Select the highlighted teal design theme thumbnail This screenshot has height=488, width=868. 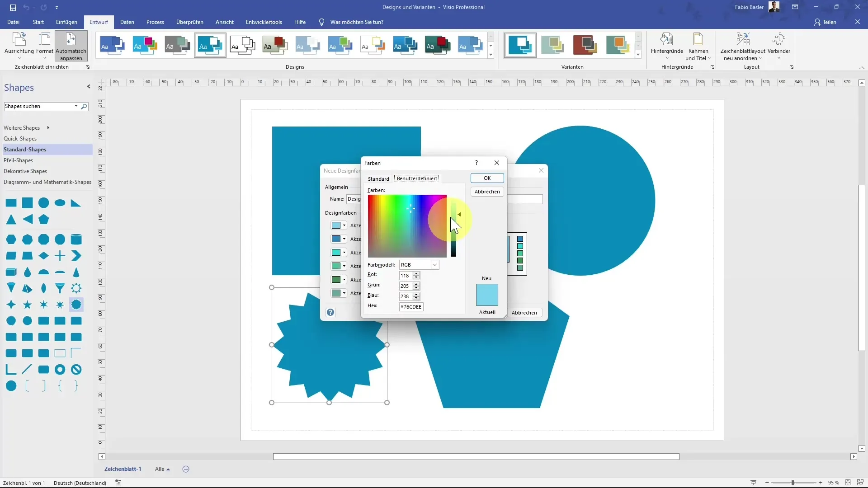tap(210, 45)
